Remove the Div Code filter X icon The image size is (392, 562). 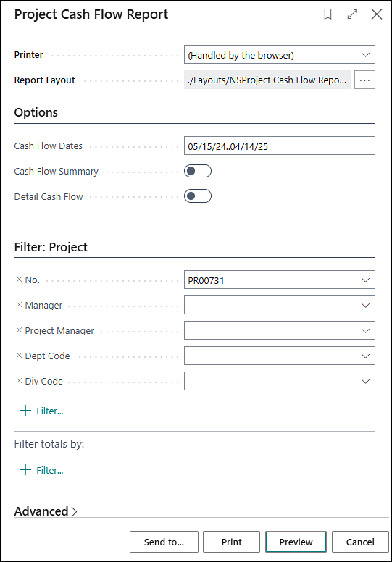pyautogui.click(x=19, y=381)
